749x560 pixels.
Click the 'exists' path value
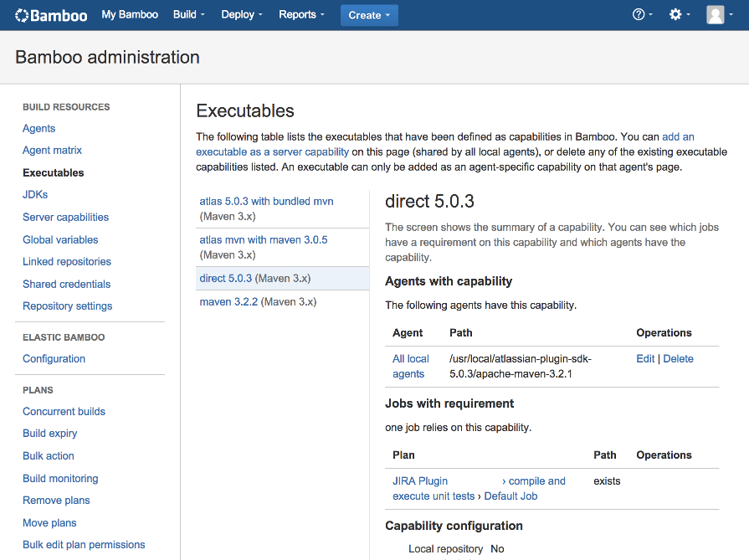(607, 481)
